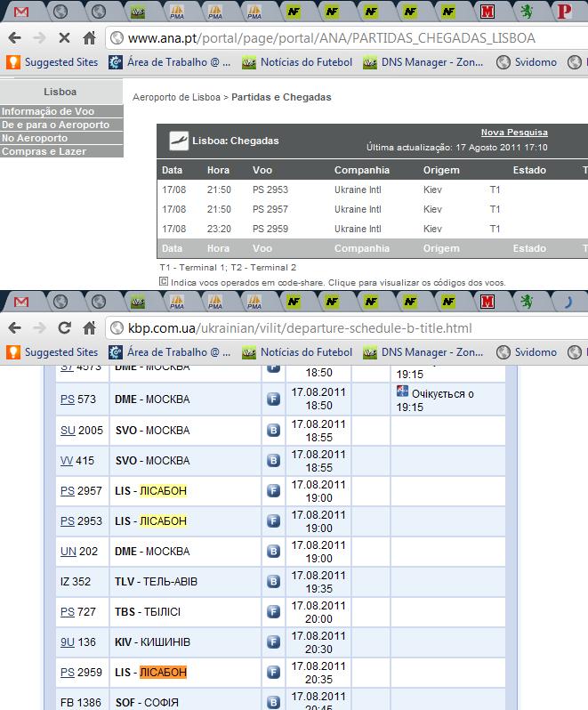Click the terminal F icon in the PS 573 row
Screen dimensions: 588x710
274,399
